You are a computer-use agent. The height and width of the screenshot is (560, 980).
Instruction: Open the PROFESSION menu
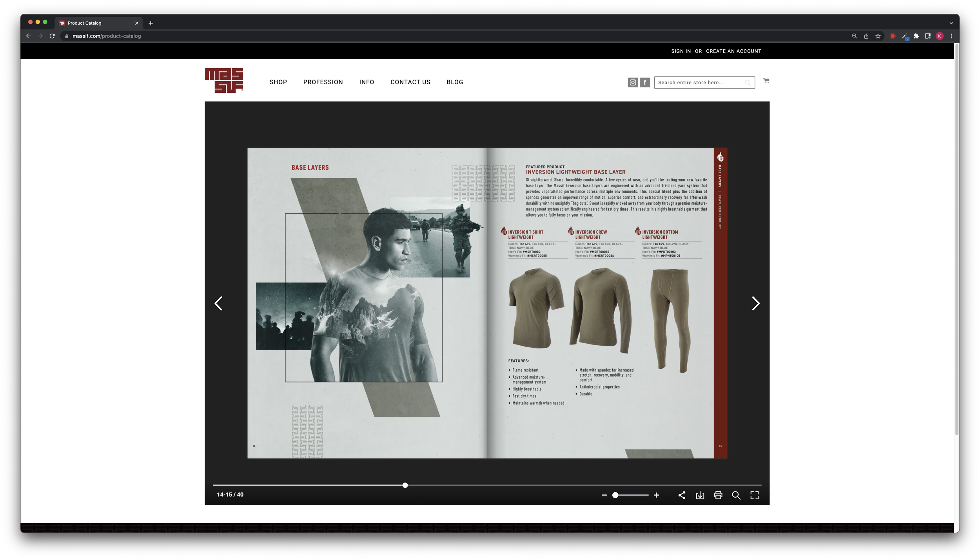tap(323, 82)
